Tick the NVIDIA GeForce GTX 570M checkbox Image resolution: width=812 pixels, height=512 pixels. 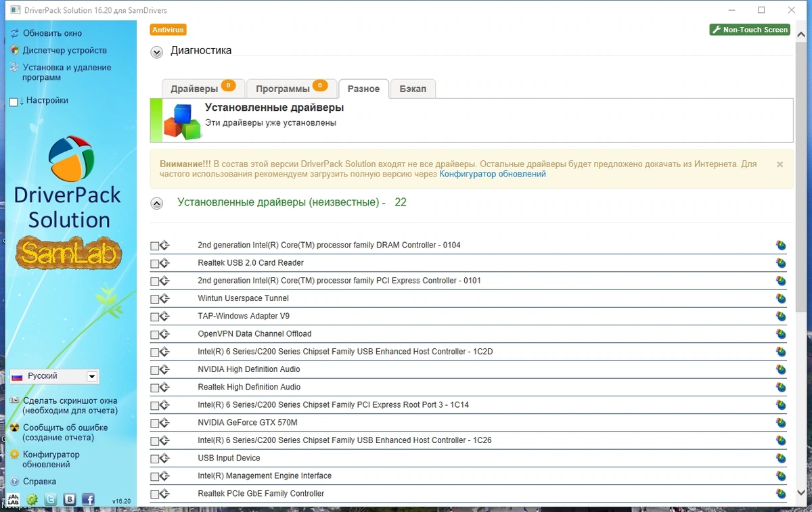tap(155, 423)
